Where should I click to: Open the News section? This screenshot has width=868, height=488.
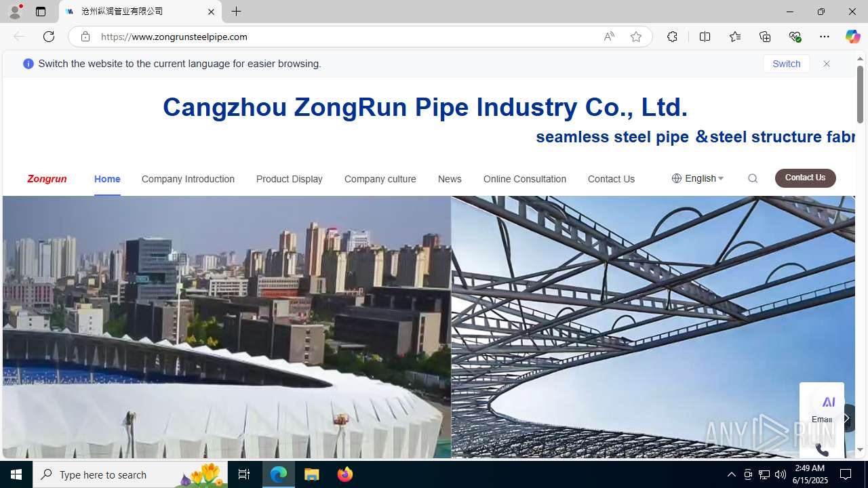pos(450,179)
